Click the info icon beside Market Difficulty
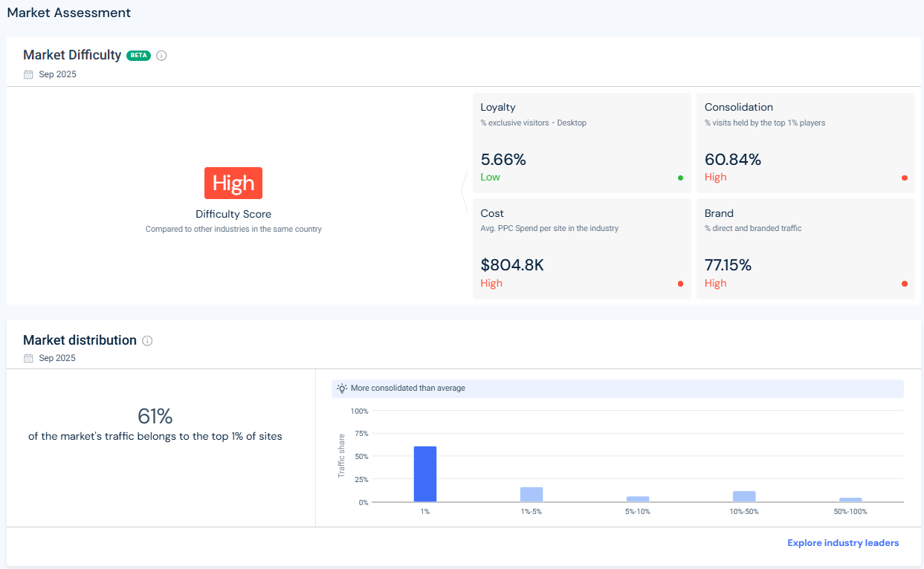 161,56
